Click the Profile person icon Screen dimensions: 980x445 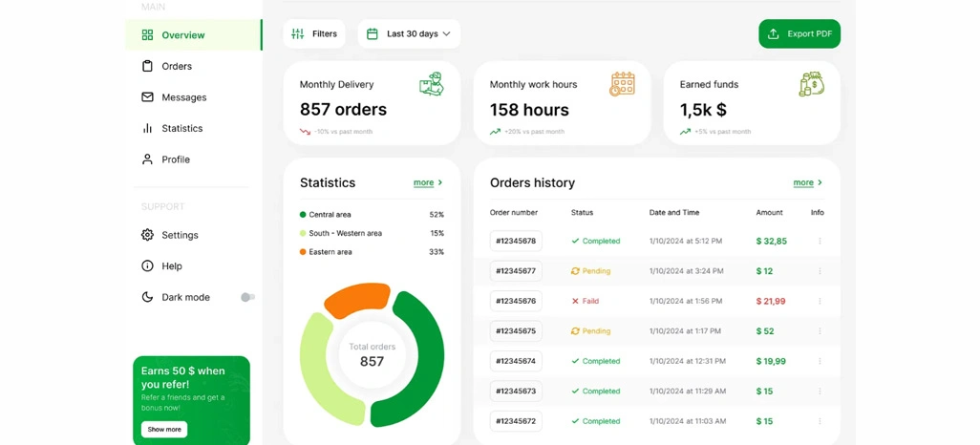(147, 159)
